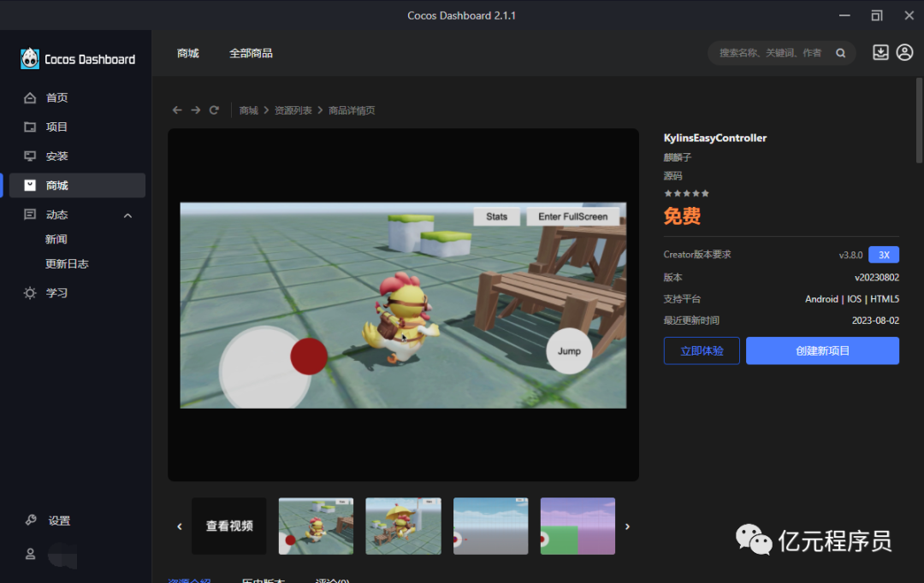Click Enter FullScreen in the preview
Screen dimensions: 924x583
(x=572, y=217)
